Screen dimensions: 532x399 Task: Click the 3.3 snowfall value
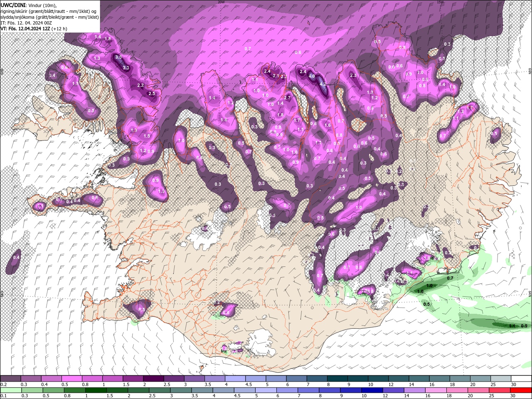[x=126, y=68]
